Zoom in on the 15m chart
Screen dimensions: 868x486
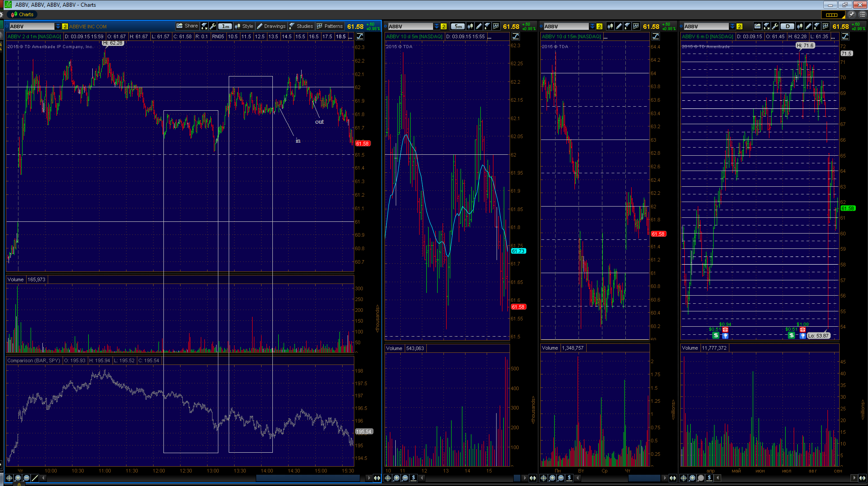[552, 478]
